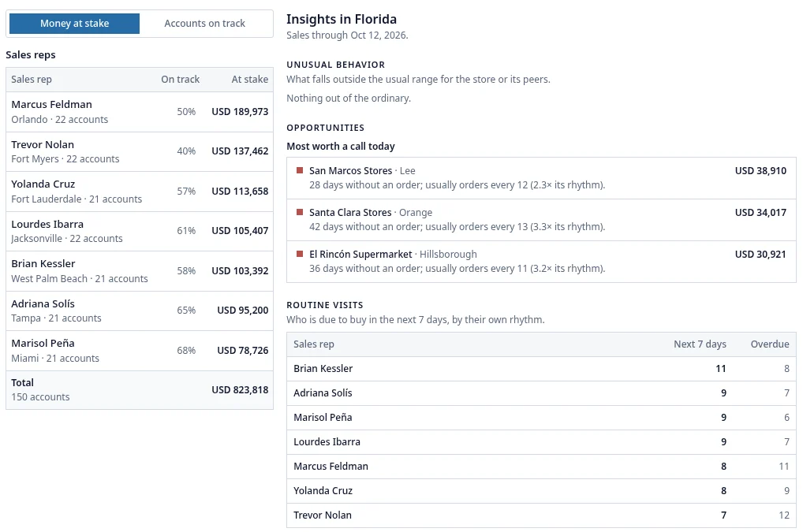Switch to Money at stake view
This screenshot has height=532, width=803.
pyautogui.click(x=75, y=24)
